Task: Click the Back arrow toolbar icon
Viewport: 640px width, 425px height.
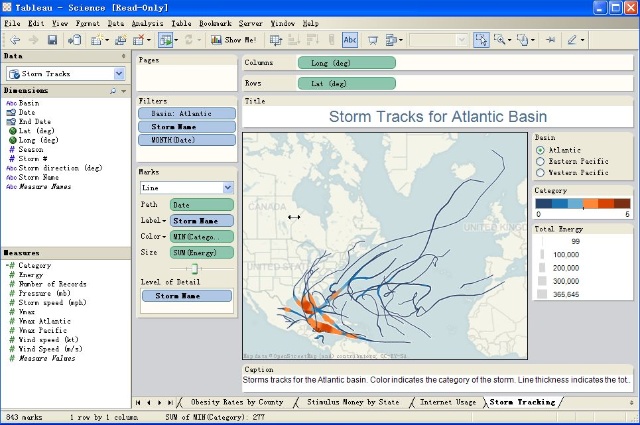Action: click(x=15, y=40)
